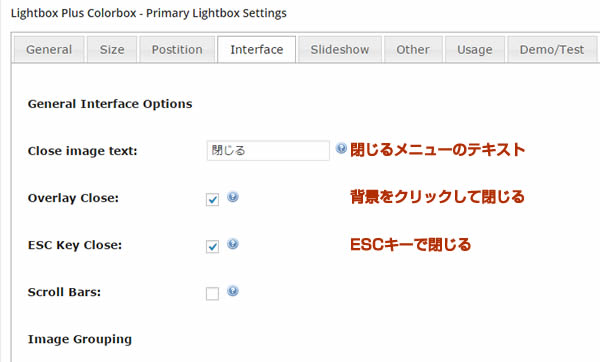The height and width of the screenshot is (362, 600).
Task: Open the Other settings tab
Action: (x=413, y=49)
